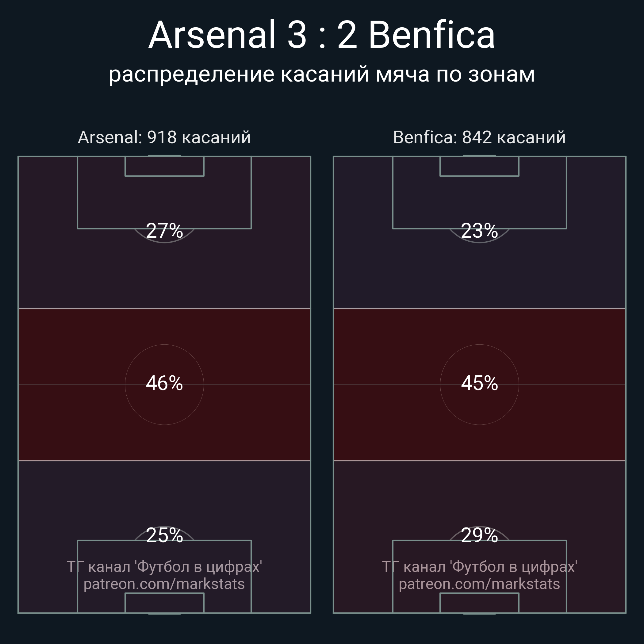Click Arsenal's 27% attacking third value

[x=164, y=231]
